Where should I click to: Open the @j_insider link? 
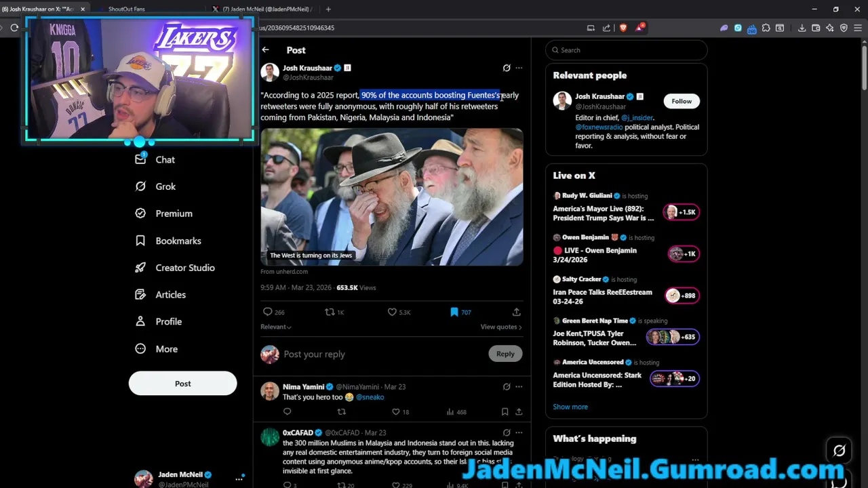point(637,118)
